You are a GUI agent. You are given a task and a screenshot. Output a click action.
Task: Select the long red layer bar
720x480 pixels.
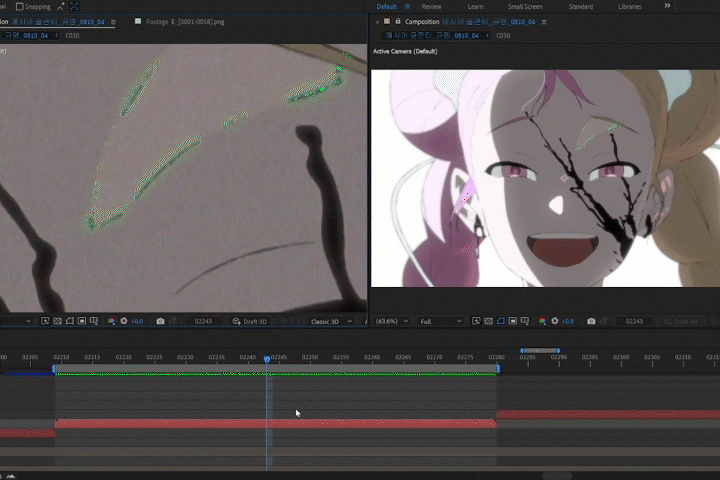point(276,424)
